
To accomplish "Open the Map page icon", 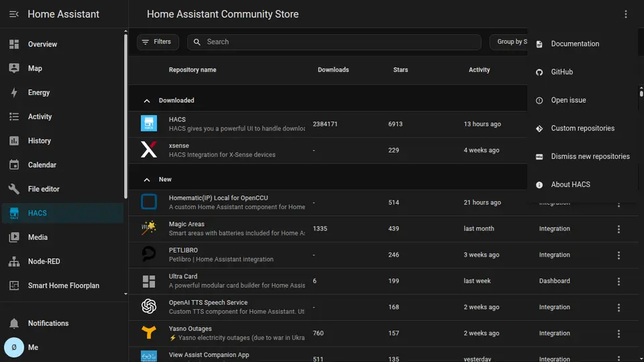I will (x=14, y=68).
